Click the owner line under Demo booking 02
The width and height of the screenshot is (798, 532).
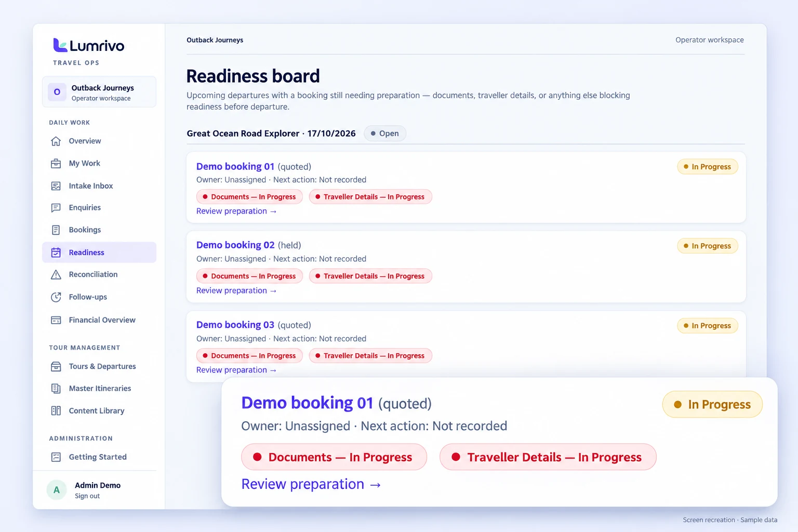281,259
